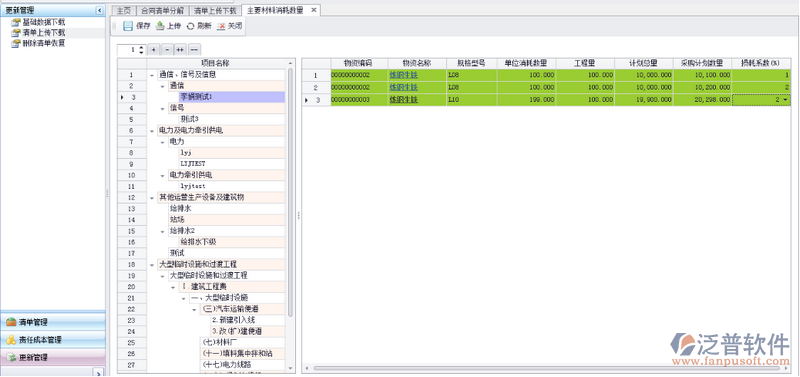800x377 pixels.
Task: Click the 上传 upload icon
Action: (160, 26)
